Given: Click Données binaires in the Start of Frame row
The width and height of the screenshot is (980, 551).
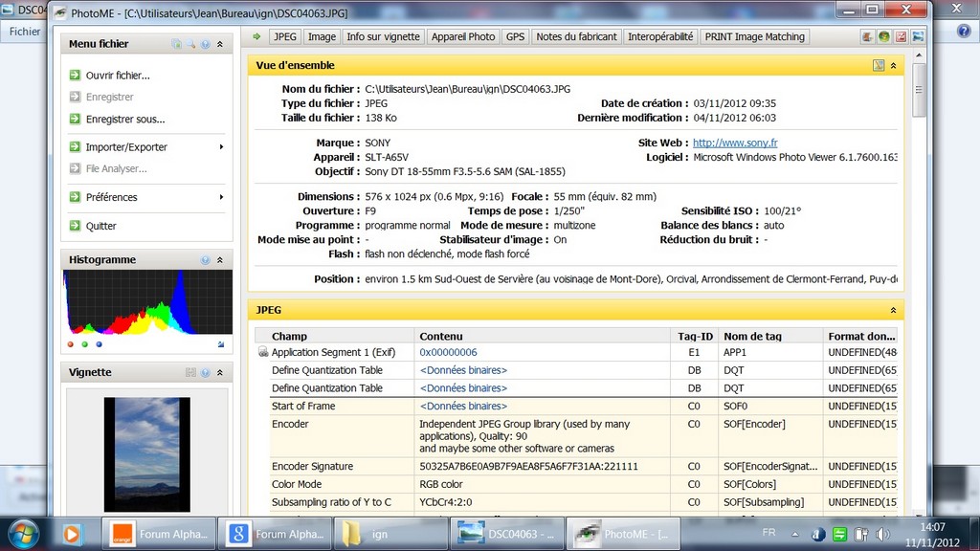Looking at the screenshot, I should point(463,406).
